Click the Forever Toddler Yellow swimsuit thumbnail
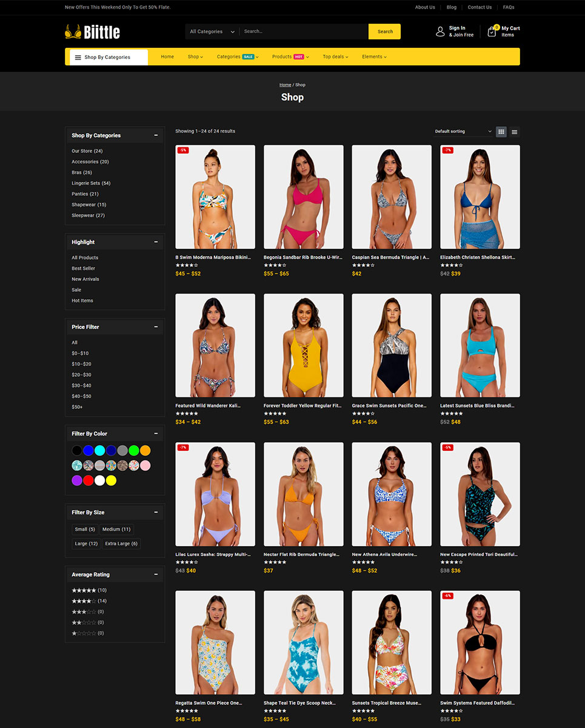Screen dimensions: 585x728 [x=303, y=346]
